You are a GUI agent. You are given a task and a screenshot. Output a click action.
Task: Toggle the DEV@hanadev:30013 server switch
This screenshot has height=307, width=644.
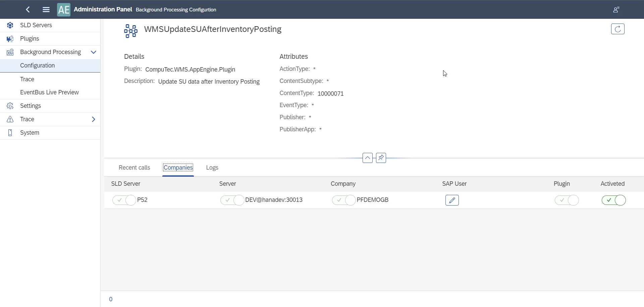pyautogui.click(x=232, y=201)
